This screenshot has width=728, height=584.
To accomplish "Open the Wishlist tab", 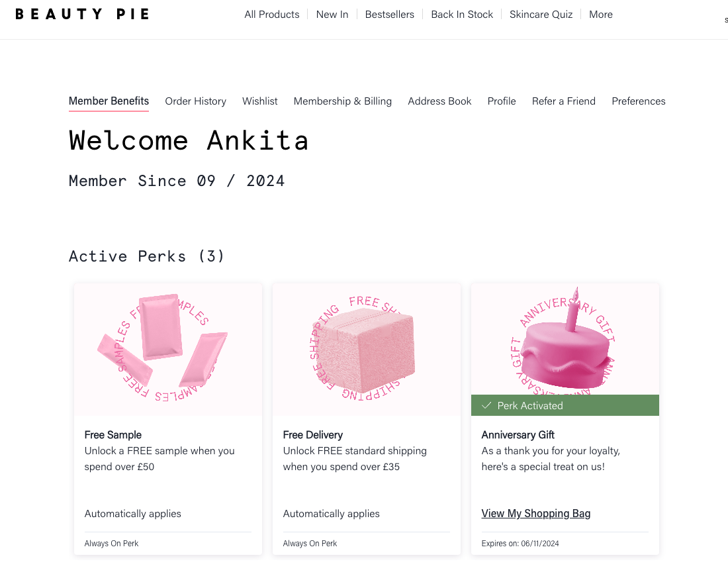I will [260, 101].
